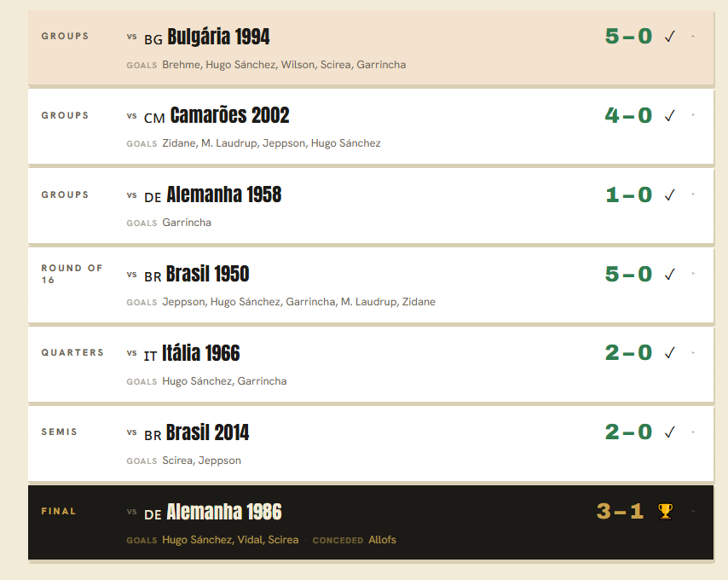Click the Itália 1966 team heading
Viewport: 728px width, 580px height.
(200, 353)
